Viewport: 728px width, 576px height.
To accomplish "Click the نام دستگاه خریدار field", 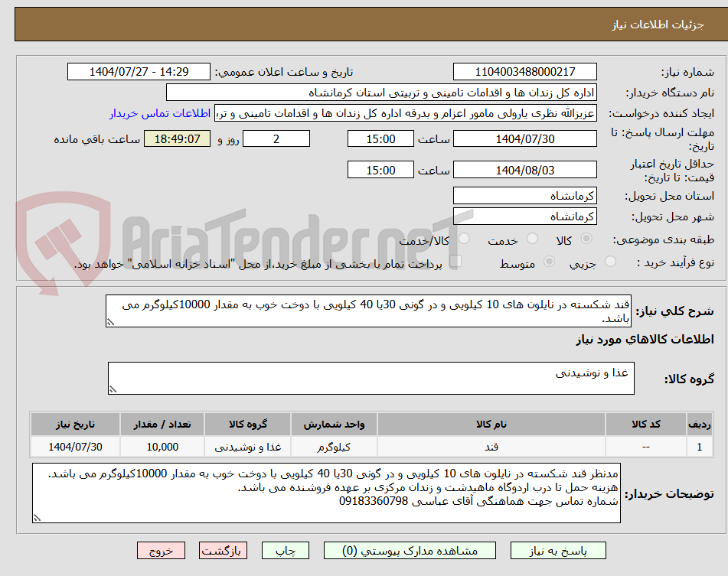I will 381,93.
